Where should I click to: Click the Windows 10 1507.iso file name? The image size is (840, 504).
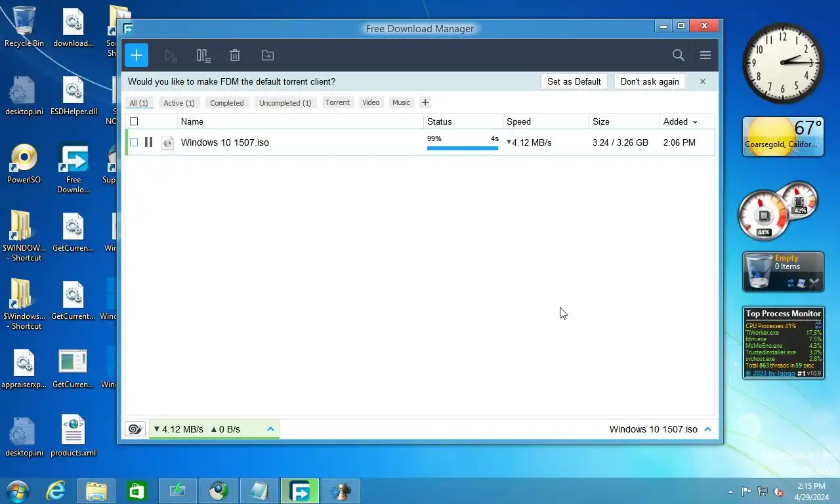pos(225,142)
